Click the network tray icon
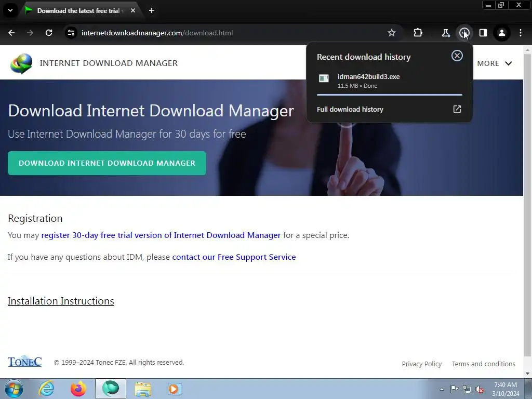 coord(467,389)
